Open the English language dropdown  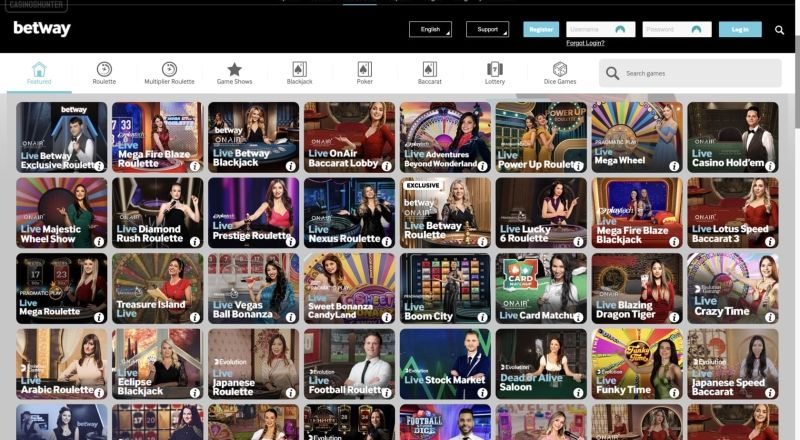(430, 30)
